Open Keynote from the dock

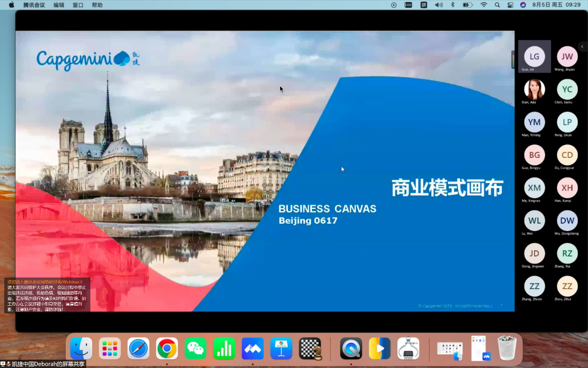[x=281, y=349]
